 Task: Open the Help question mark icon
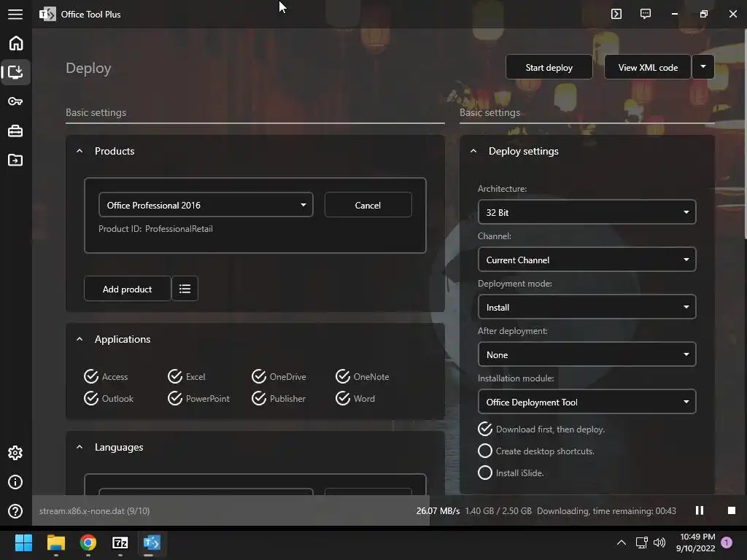point(15,511)
